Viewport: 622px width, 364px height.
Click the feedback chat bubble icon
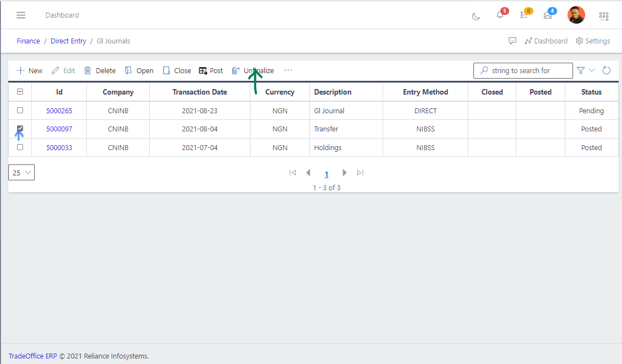click(512, 41)
